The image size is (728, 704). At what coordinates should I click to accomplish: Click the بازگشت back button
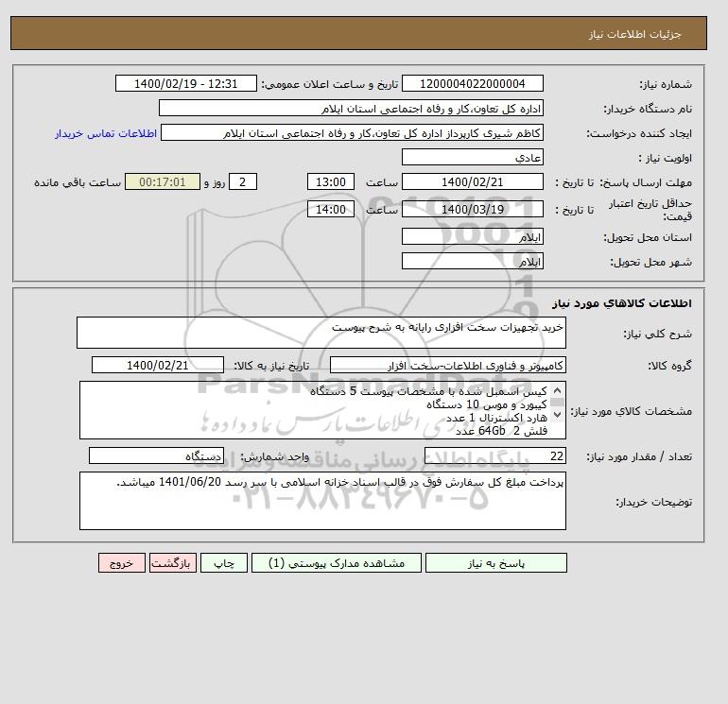tap(173, 563)
